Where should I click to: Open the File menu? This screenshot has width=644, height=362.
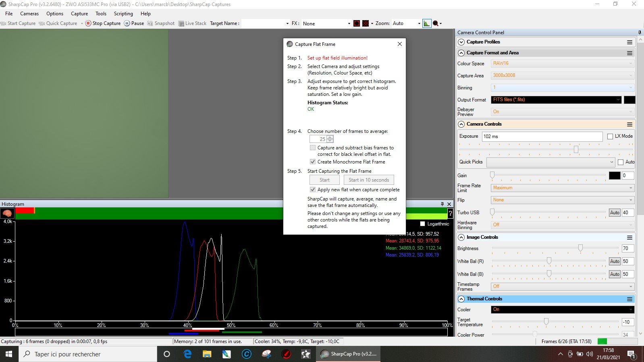(9, 14)
